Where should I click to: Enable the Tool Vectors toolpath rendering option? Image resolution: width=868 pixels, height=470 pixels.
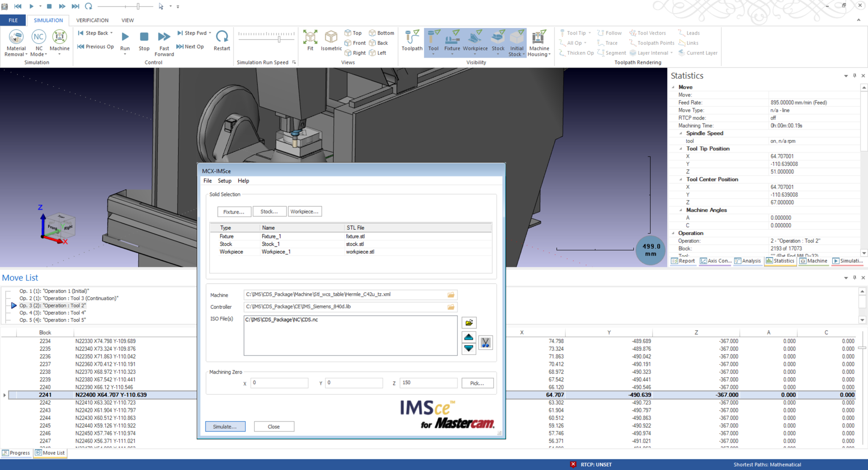648,33
